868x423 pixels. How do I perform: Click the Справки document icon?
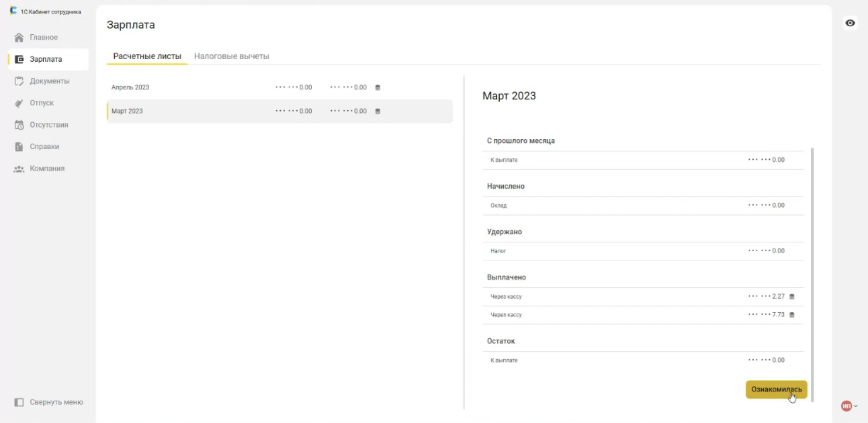(x=19, y=147)
